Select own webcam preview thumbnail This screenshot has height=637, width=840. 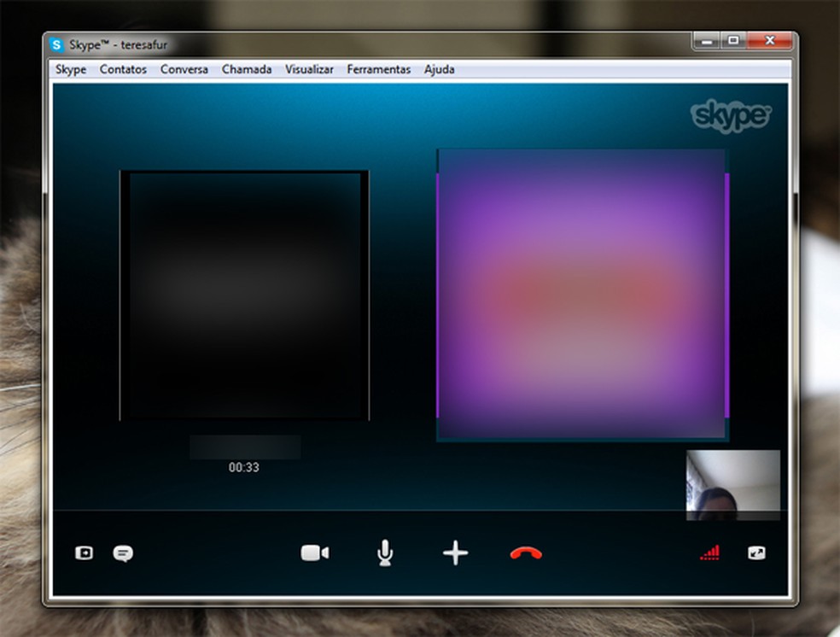(732, 485)
